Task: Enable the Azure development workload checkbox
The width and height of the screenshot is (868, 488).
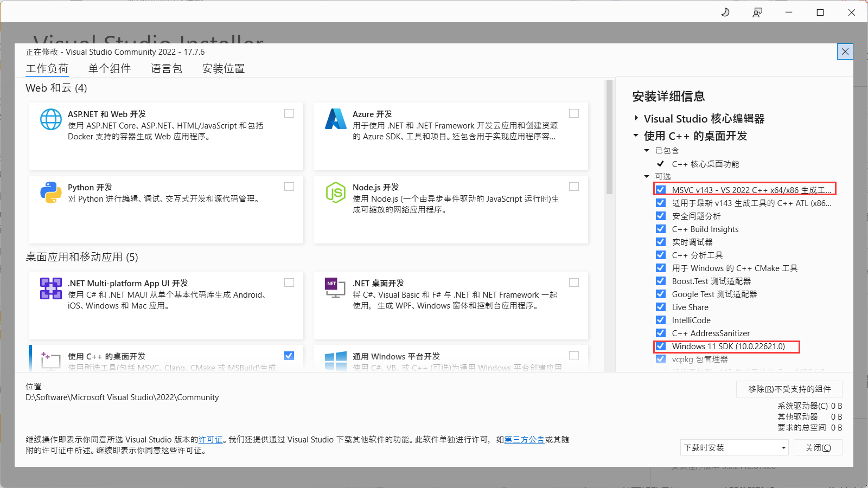Action: (x=574, y=113)
